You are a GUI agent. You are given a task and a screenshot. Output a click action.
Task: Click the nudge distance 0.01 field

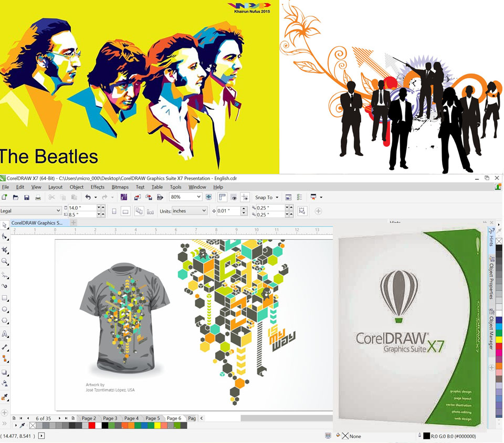(228, 211)
